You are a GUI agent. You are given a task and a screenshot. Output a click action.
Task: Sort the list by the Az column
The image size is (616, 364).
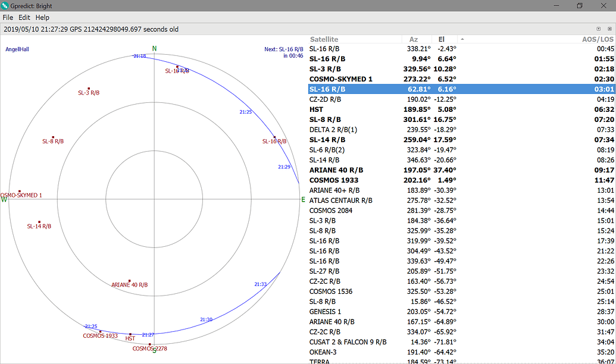tap(414, 39)
